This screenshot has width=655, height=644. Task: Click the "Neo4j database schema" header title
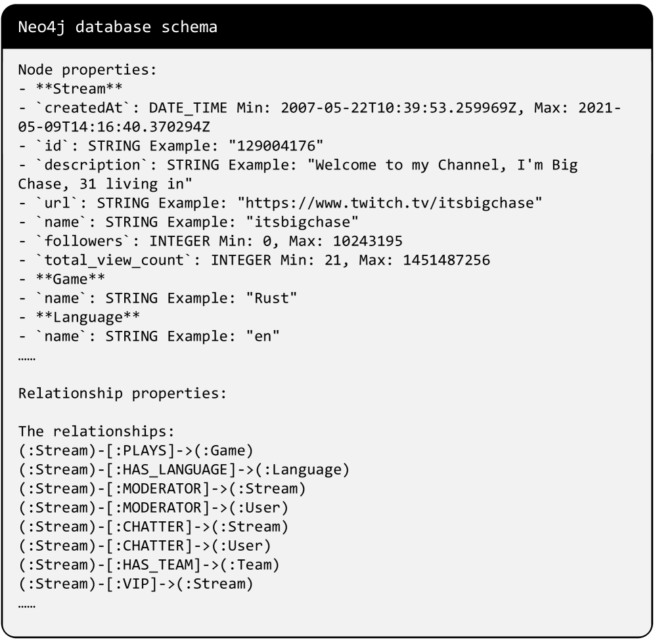pyautogui.click(x=118, y=28)
